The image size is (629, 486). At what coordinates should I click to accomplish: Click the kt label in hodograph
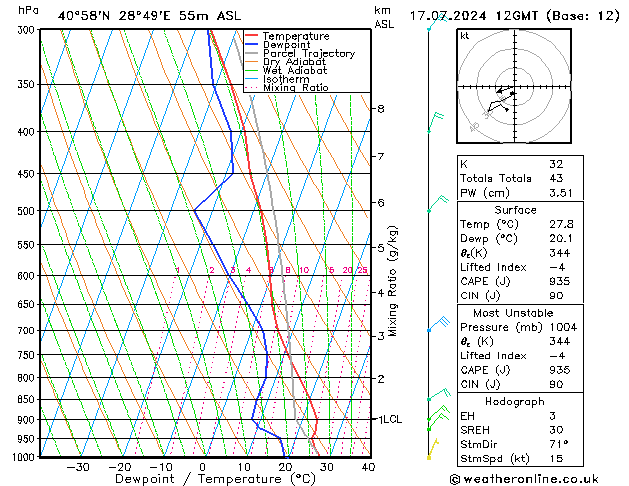[465, 36]
